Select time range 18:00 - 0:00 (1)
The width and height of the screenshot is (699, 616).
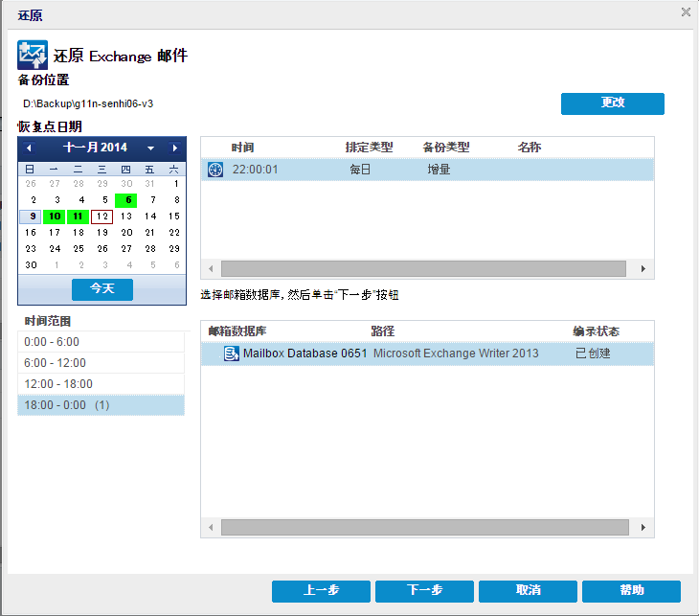pyautogui.click(x=101, y=405)
